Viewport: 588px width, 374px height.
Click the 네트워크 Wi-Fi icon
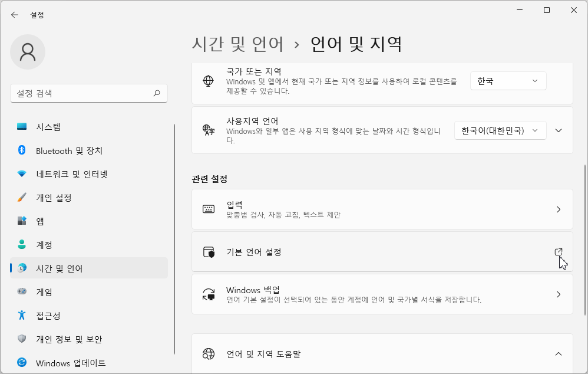pyautogui.click(x=22, y=174)
